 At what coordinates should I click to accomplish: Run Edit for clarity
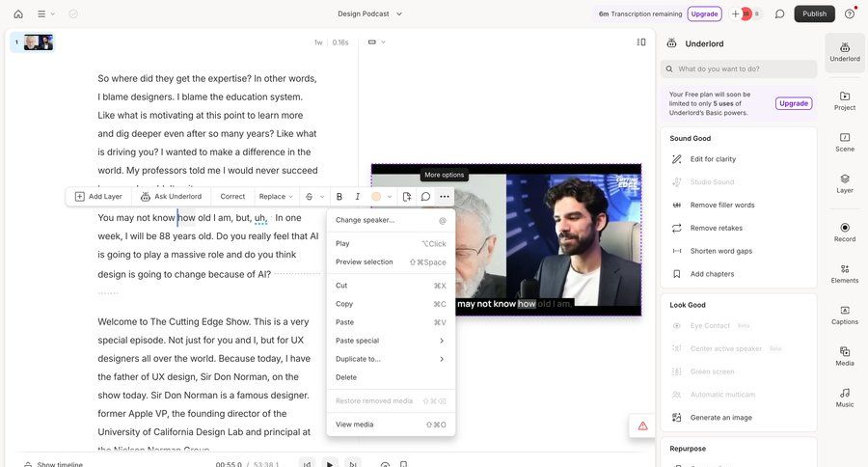(713, 159)
